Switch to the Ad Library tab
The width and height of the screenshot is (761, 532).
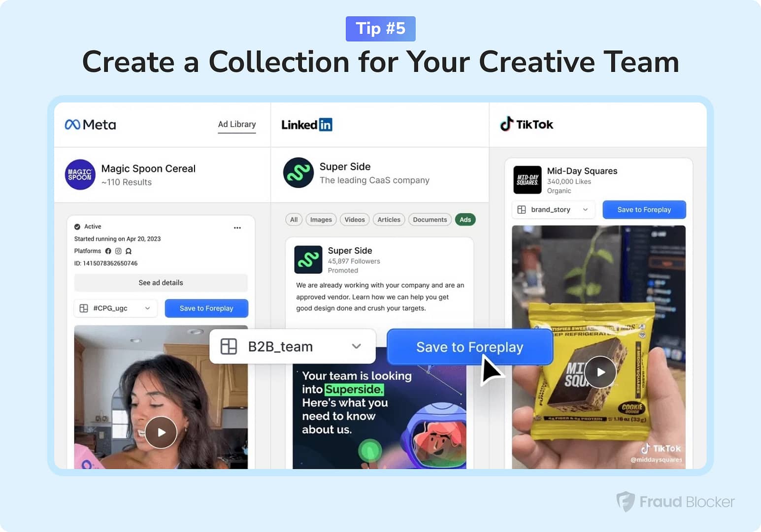tap(237, 125)
